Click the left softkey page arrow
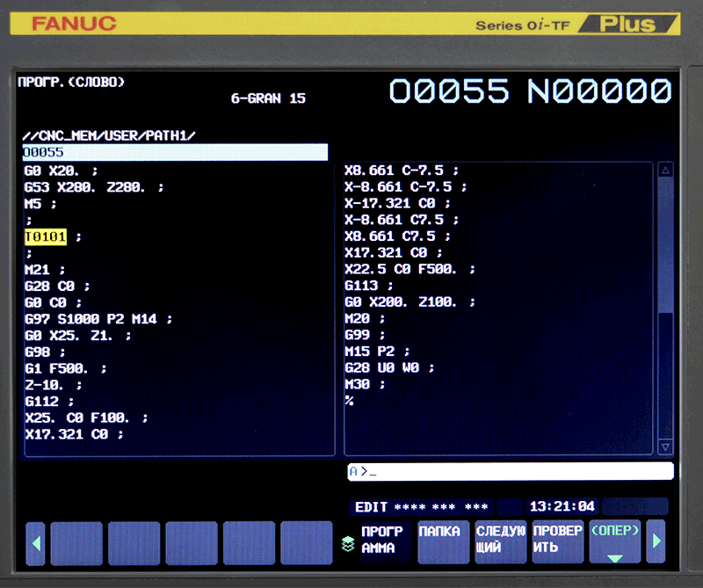This screenshot has width=703, height=588. click(35, 543)
